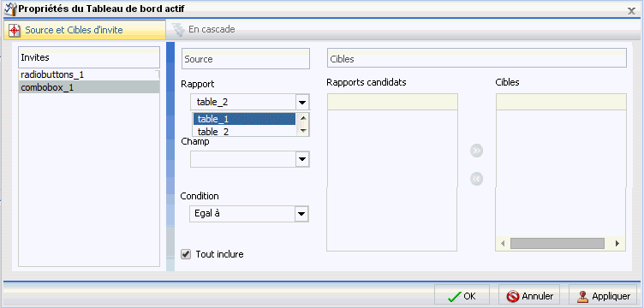Select radiobuttons_1 in the Invites list
644x308 pixels.
click(x=89, y=75)
